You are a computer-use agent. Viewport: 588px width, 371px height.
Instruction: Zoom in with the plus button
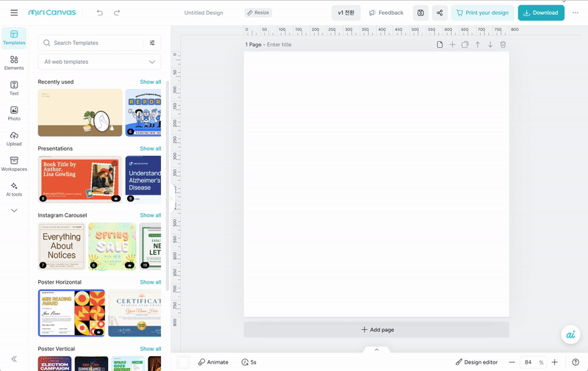555,362
